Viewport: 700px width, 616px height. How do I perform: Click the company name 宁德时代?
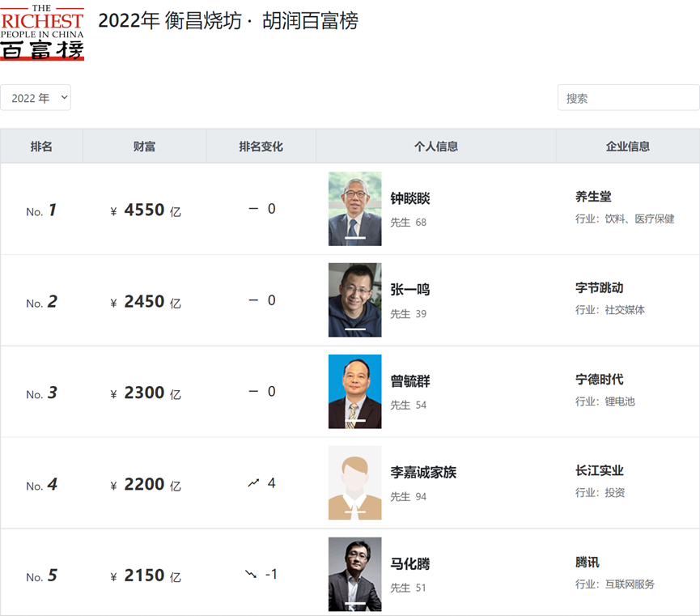[599, 380]
